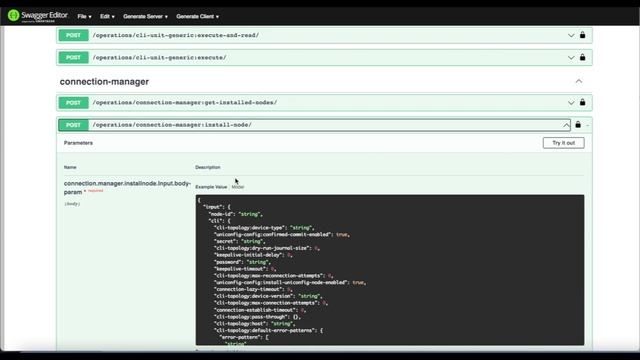Open the Edit menu
The width and height of the screenshot is (640, 360).
107,16
